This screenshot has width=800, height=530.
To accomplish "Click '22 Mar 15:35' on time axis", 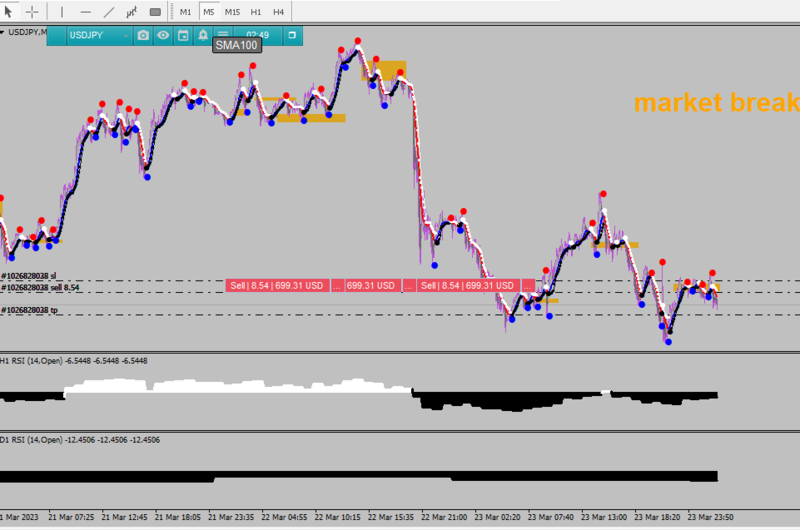I will coord(391,517).
